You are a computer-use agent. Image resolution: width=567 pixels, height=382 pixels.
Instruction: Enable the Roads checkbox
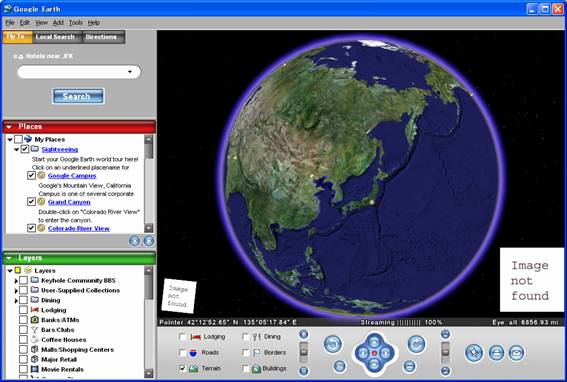pyautogui.click(x=183, y=352)
